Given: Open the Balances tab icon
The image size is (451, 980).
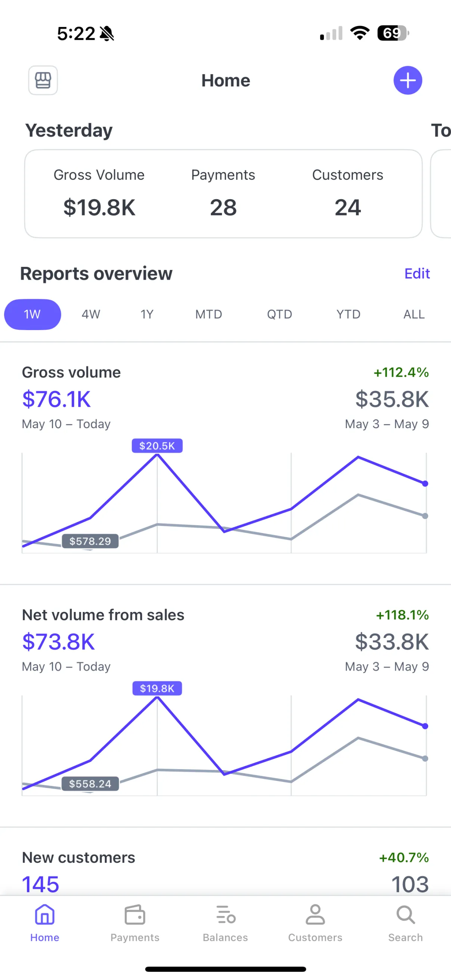Looking at the screenshot, I should pos(225,915).
